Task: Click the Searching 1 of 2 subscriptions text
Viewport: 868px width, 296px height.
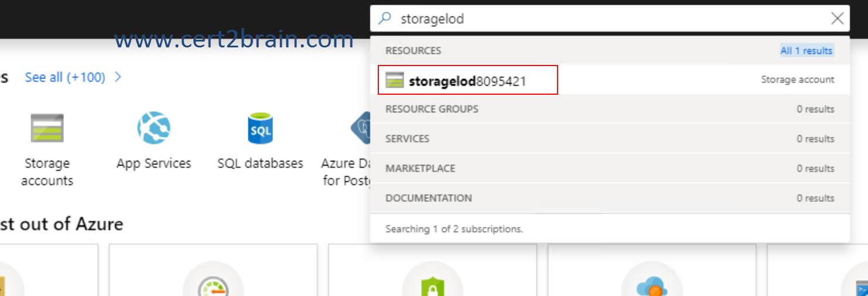Action: 454,229
